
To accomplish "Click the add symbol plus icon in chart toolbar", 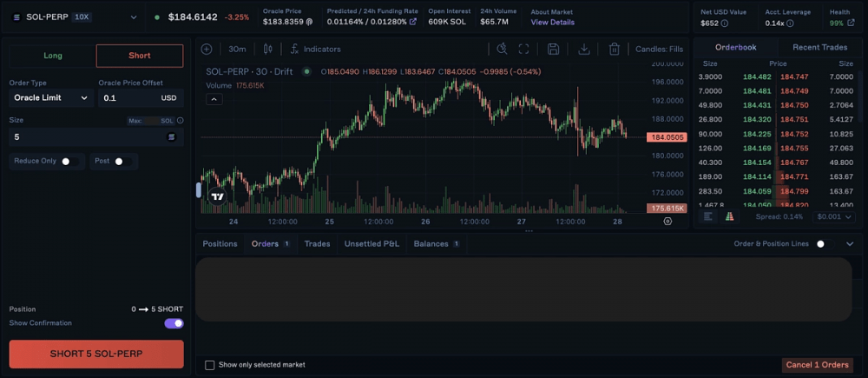I will (207, 49).
